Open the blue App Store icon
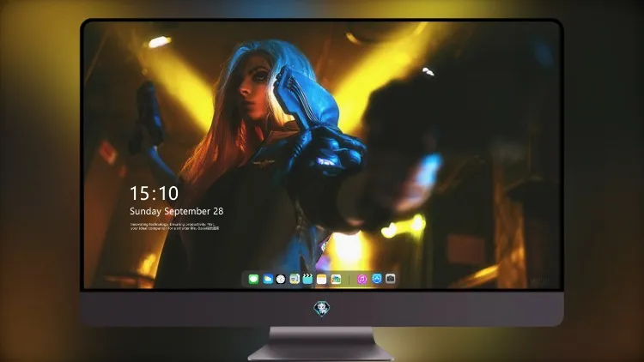The height and width of the screenshot is (362, 644). click(x=377, y=279)
